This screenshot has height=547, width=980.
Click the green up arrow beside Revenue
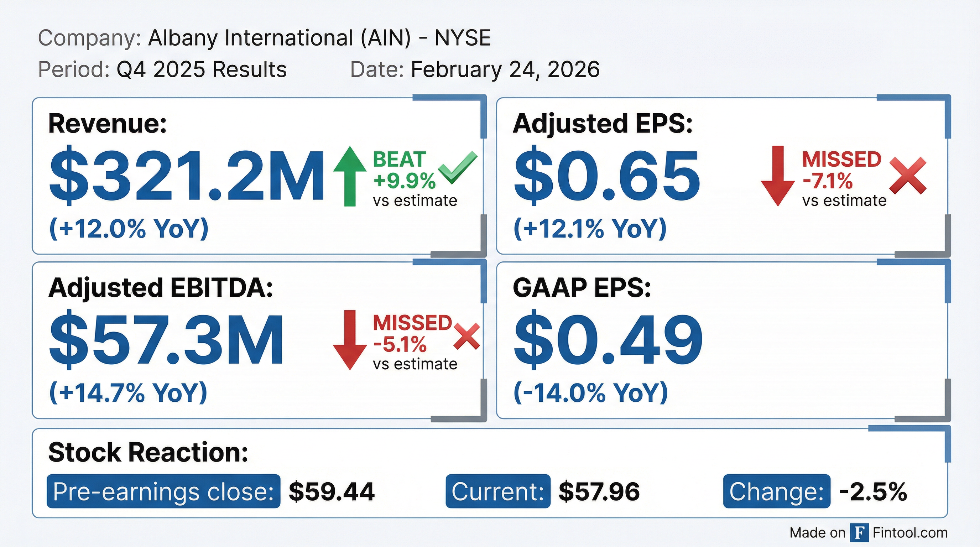[x=350, y=177]
